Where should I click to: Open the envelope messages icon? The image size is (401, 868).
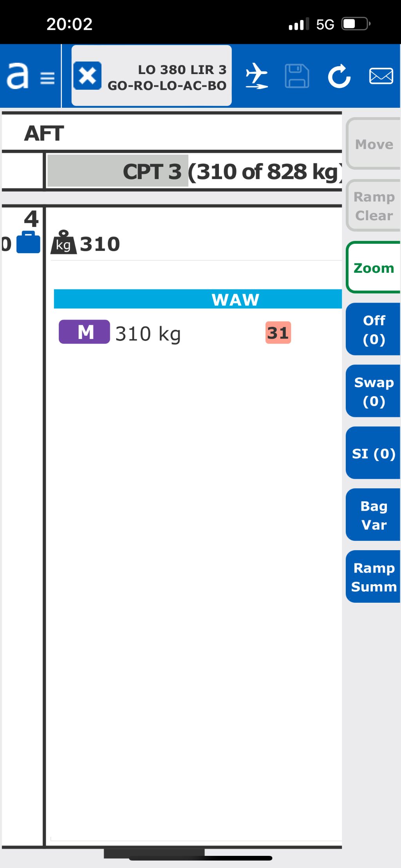pyautogui.click(x=381, y=76)
